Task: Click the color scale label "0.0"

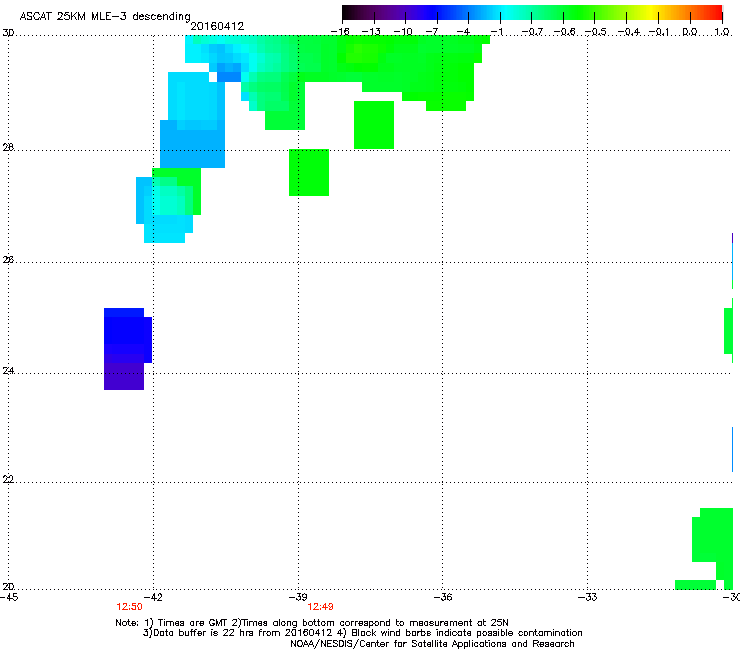Action: click(x=690, y=32)
